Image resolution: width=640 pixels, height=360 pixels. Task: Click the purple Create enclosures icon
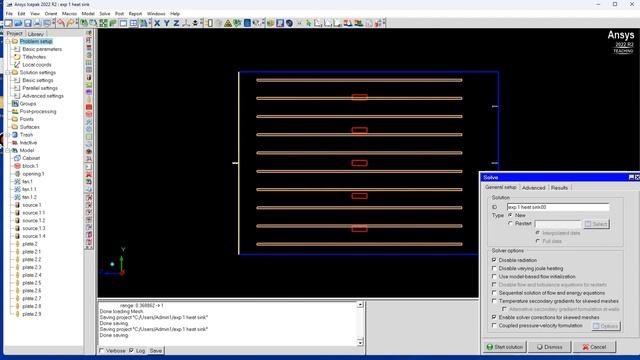[89, 92]
